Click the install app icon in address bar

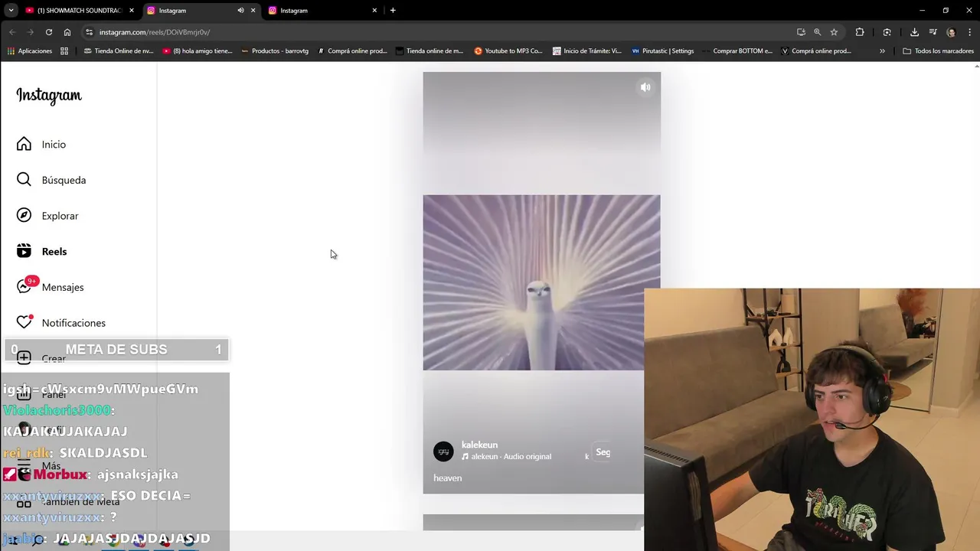[x=801, y=32]
